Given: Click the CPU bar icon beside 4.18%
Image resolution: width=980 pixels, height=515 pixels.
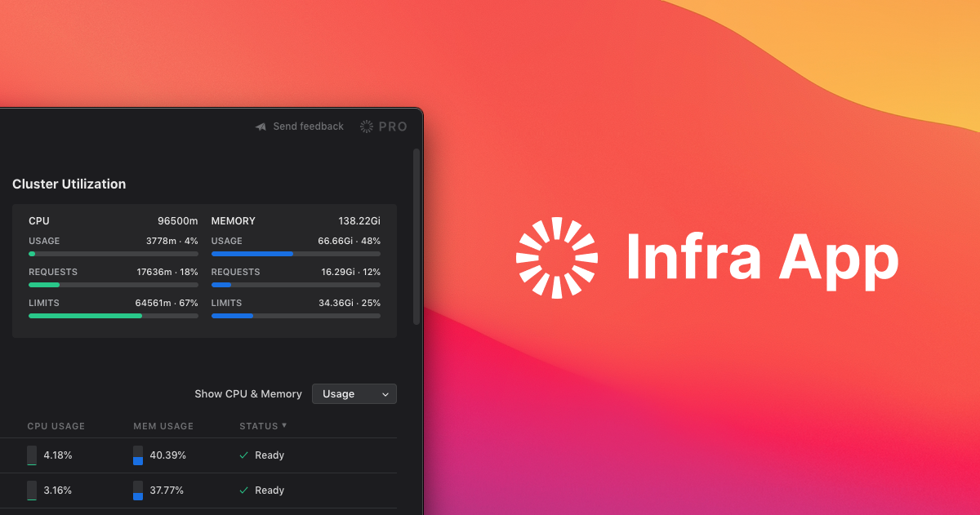Looking at the screenshot, I should [x=32, y=455].
